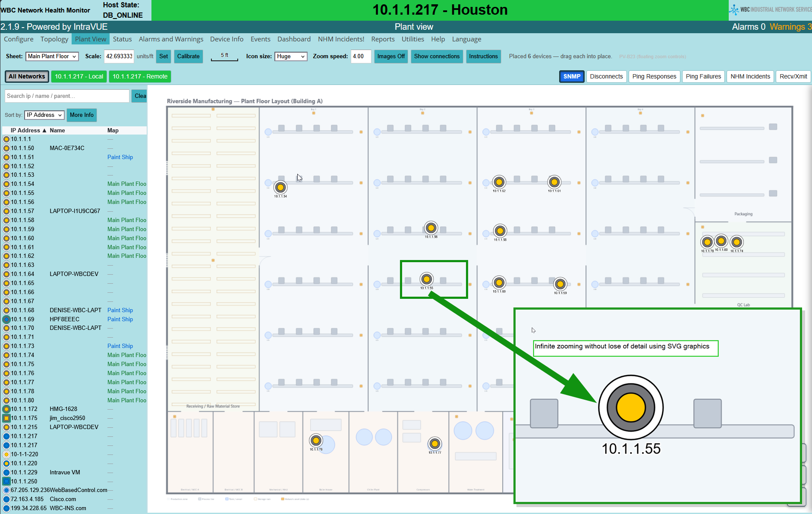The image size is (812, 514).
Task: Open the Sort by dropdown
Action: point(44,115)
